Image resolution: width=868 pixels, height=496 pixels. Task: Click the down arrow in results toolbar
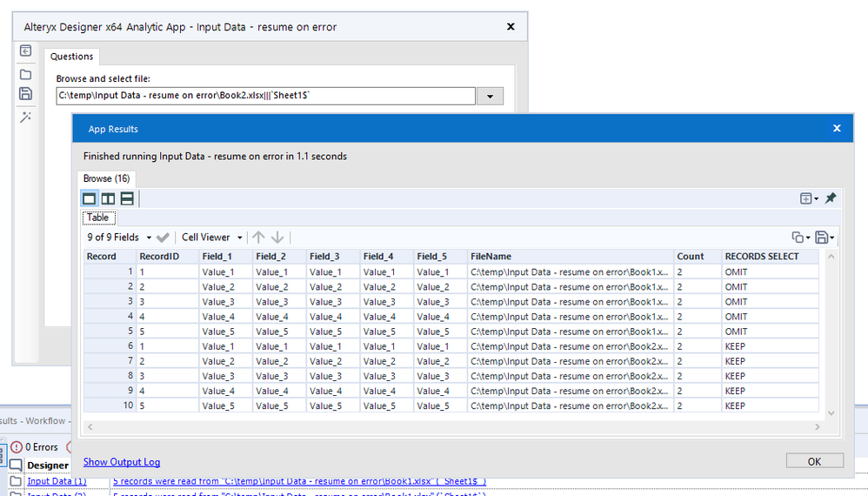pyautogui.click(x=277, y=238)
